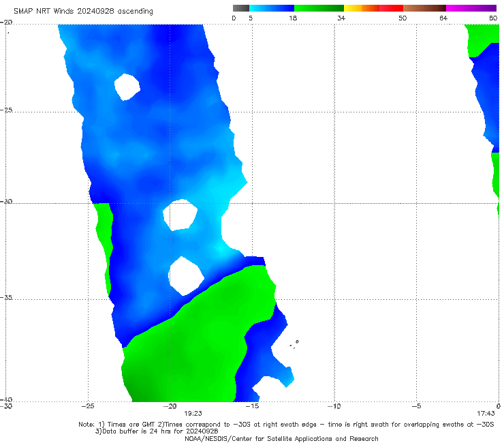Screen dimensions: 504x443
Task: Click the '-35' latitude label on left axis
Action: [6, 297]
